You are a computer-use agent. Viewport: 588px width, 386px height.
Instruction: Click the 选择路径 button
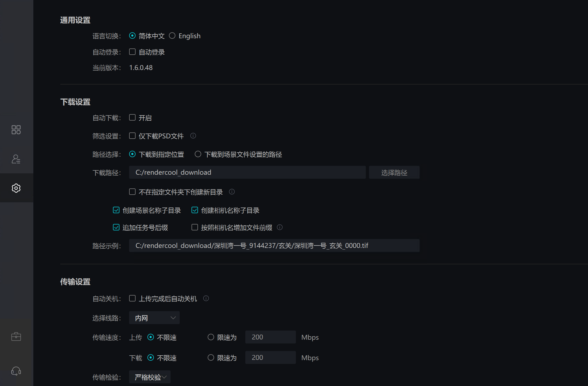tap(394, 172)
